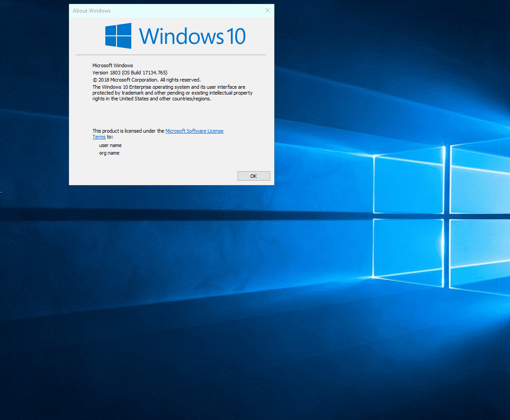Click the About Windows title bar text
Image resolution: width=510 pixels, height=420 pixels.
tap(92, 11)
